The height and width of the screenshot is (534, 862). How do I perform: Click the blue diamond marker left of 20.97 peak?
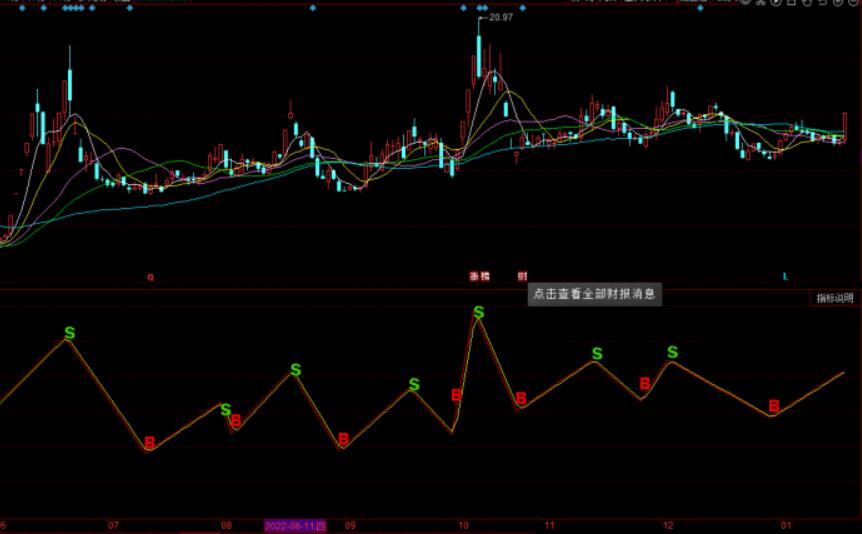tap(464, 8)
